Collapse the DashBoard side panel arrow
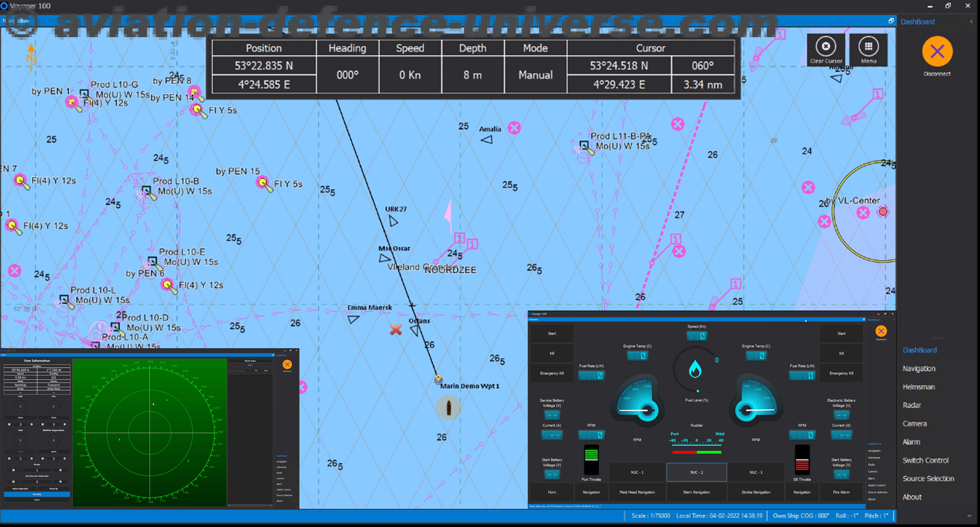 971,22
